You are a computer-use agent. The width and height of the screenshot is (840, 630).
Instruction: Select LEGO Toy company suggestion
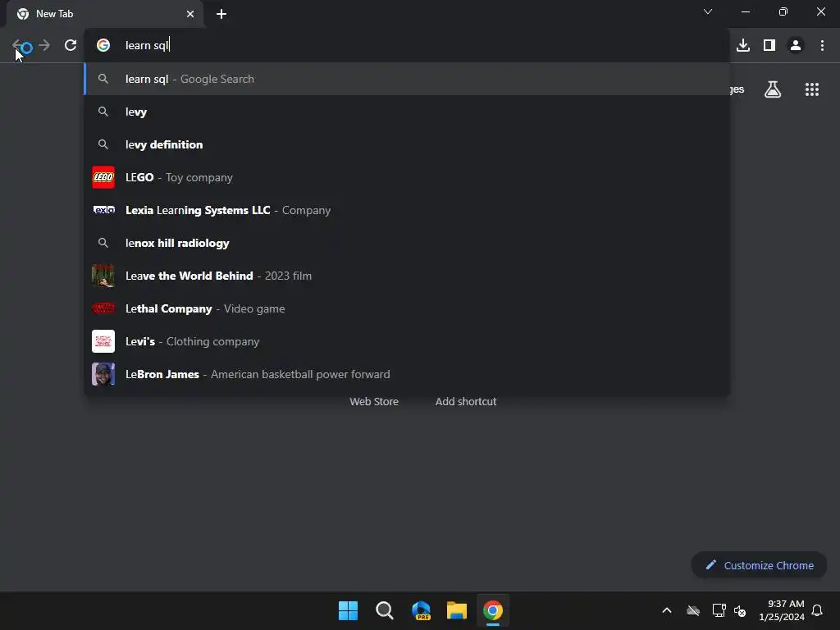(x=407, y=177)
